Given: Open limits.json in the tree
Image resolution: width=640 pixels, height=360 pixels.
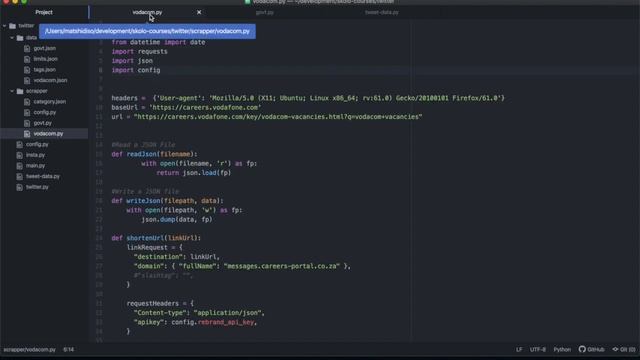Looking at the screenshot, I should coord(45,59).
